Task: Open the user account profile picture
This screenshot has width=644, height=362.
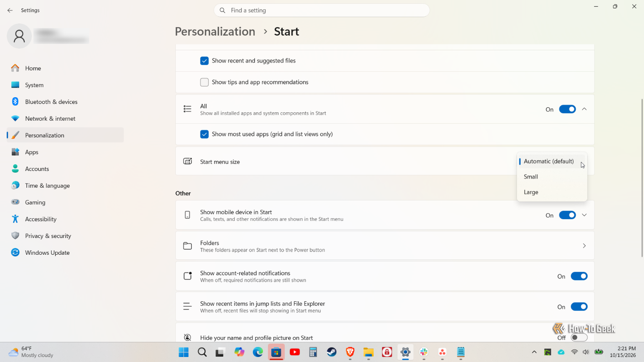Action: 19,36
